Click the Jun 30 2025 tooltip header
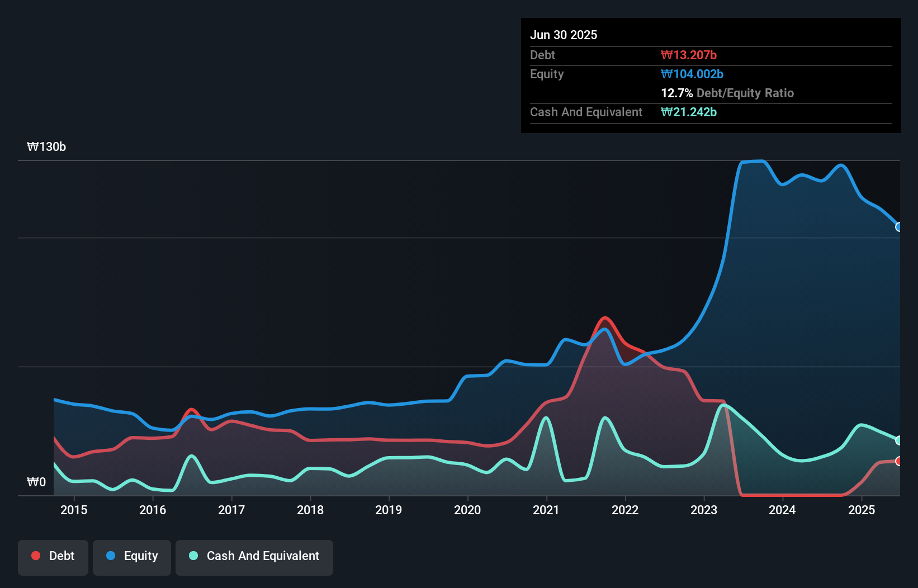The image size is (918, 588). coord(564,35)
